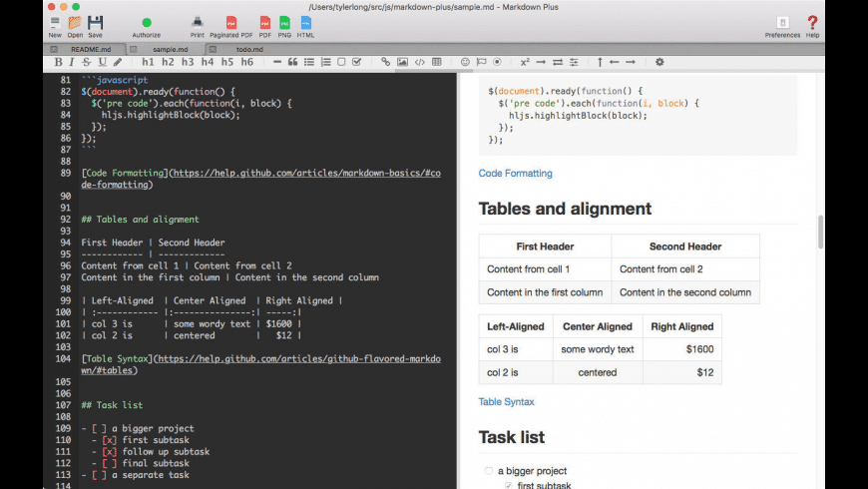Apply bold formatting from the toolbar
The height and width of the screenshot is (489, 868).
point(58,62)
